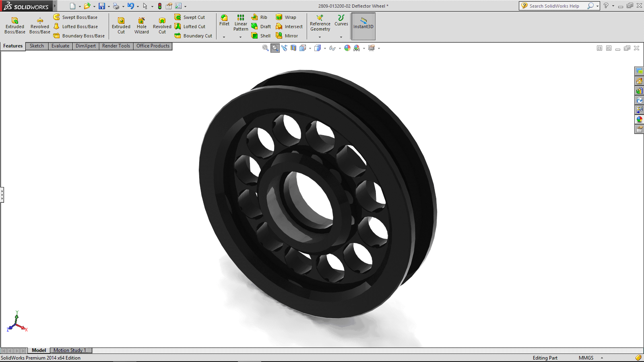Activate the Zoom to Area tool
Screen dimensions: 644x362
coord(275,48)
